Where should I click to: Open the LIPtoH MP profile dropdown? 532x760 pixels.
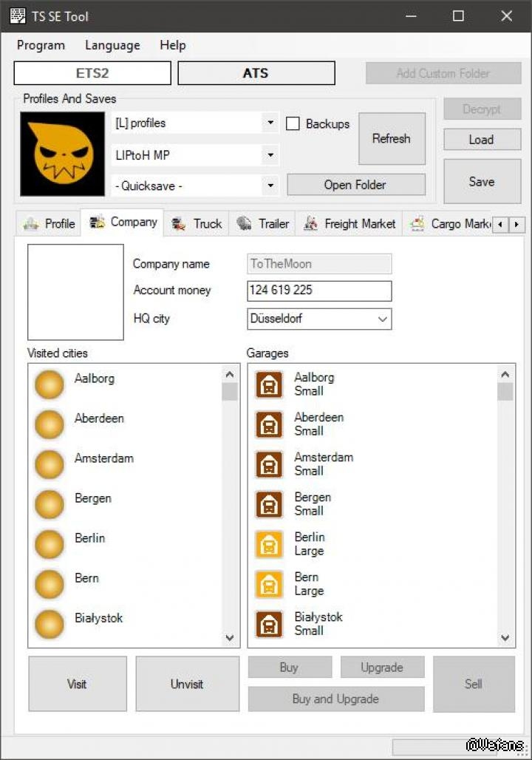click(270, 155)
